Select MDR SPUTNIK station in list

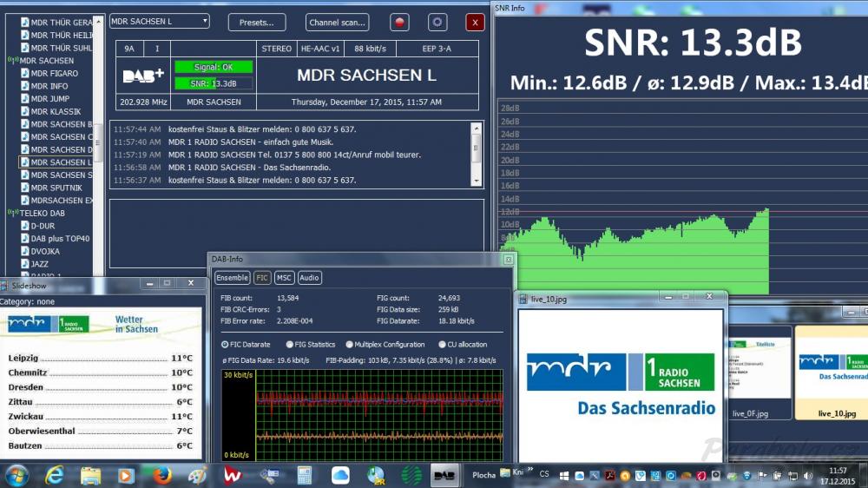pyautogui.click(x=56, y=188)
